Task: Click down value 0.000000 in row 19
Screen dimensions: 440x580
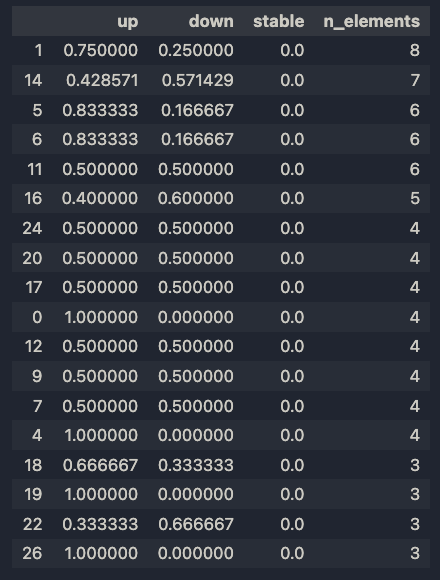Action: pos(196,494)
